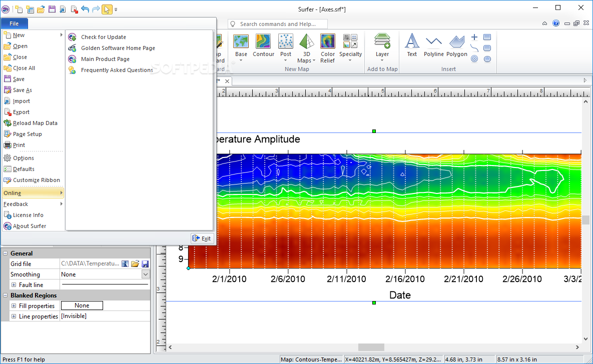Expand Fill properties row
The height and width of the screenshot is (364, 593).
coord(14,306)
